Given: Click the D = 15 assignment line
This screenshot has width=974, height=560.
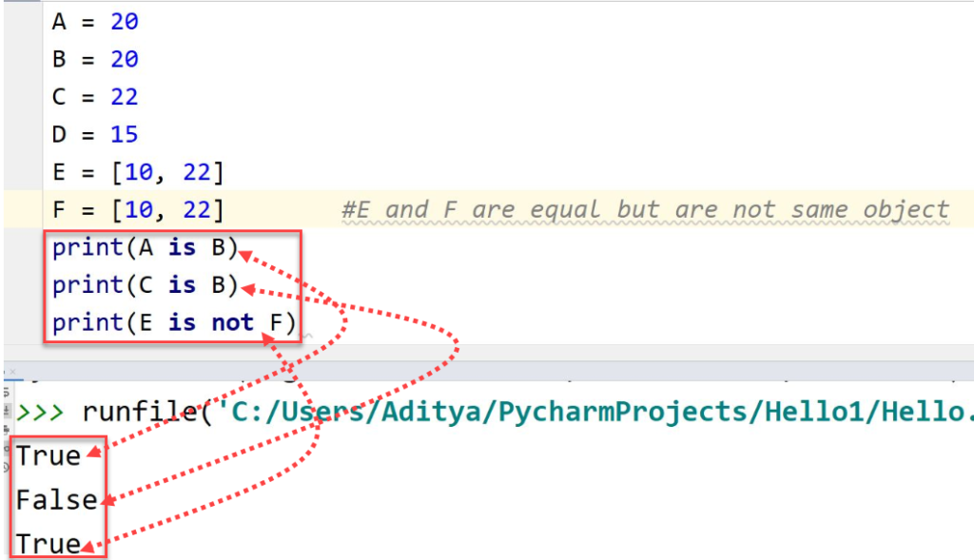Looking at the screenshot, I should pyautogui.click(x=95, y=135).
